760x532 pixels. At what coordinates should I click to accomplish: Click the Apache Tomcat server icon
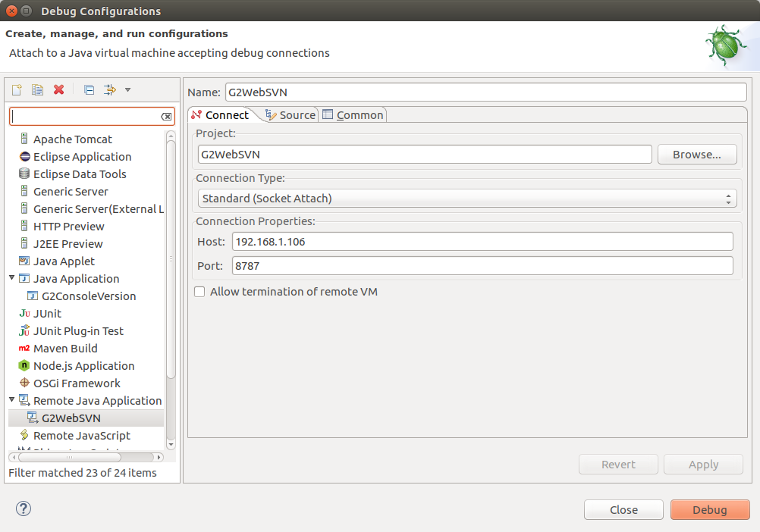pyautogui.click(x=24, y=139)
